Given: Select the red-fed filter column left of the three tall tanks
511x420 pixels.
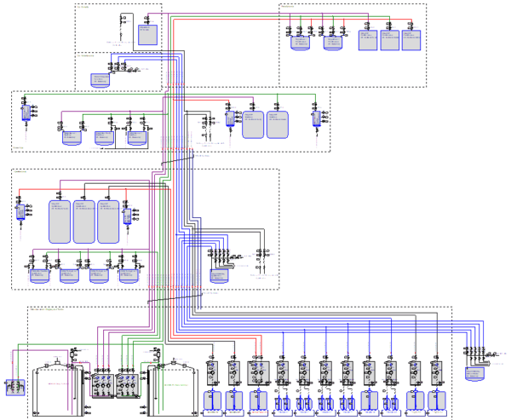Looking at the screenshot, I should [20, 212].
